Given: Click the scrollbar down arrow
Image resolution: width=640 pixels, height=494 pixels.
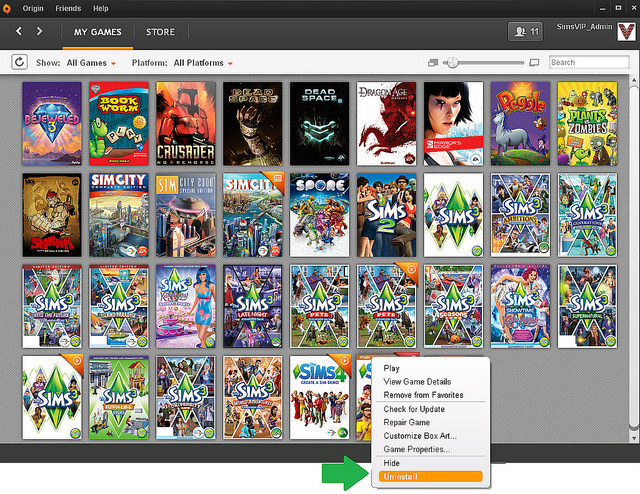Looking at the screenshot, I should pyautogui.click(x=634, y=438).
